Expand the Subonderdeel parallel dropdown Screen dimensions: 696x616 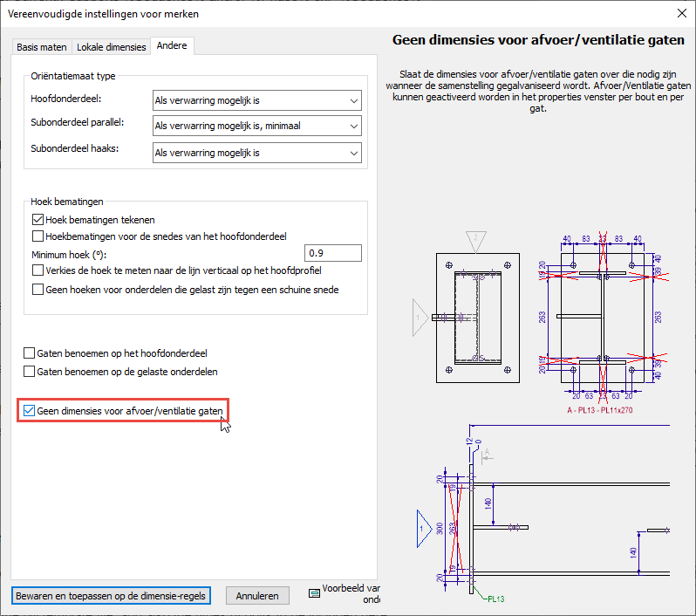click(x=257, y=126)
